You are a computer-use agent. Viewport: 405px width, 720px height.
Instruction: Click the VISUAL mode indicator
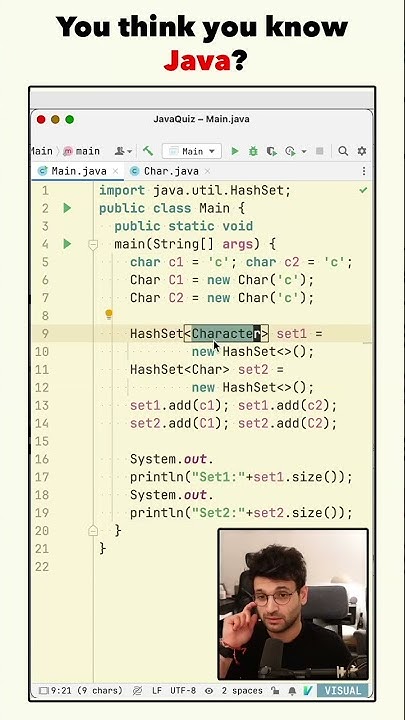point(343,691)
